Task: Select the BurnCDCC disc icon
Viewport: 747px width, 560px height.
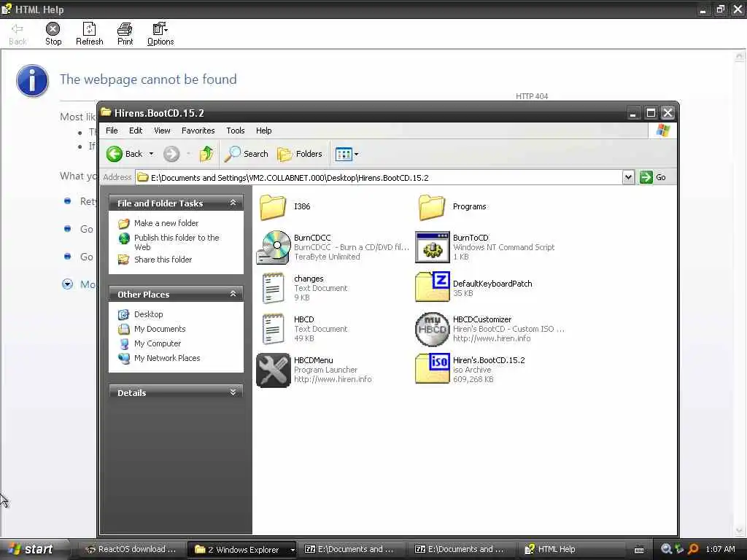Action: coord(274,247)
